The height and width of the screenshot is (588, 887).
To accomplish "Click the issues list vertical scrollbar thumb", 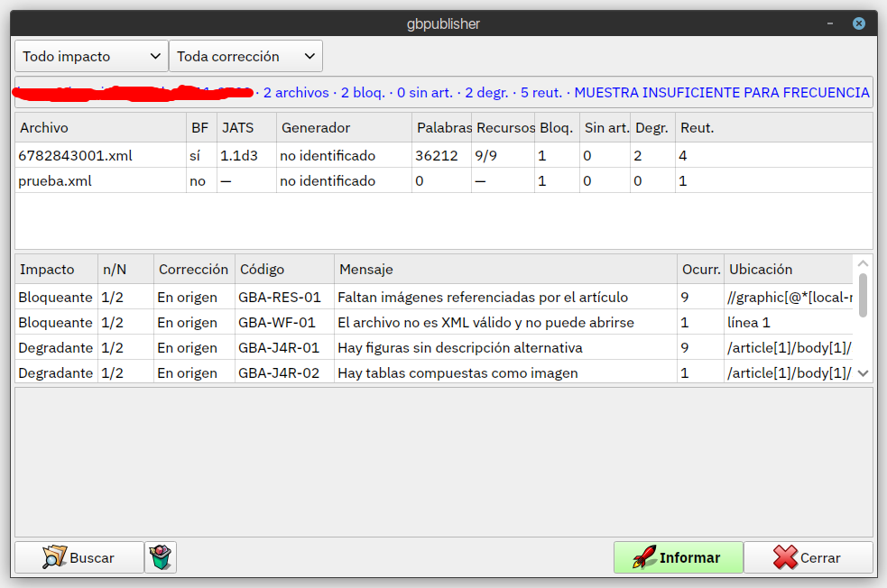I will [x=863, y=295].
